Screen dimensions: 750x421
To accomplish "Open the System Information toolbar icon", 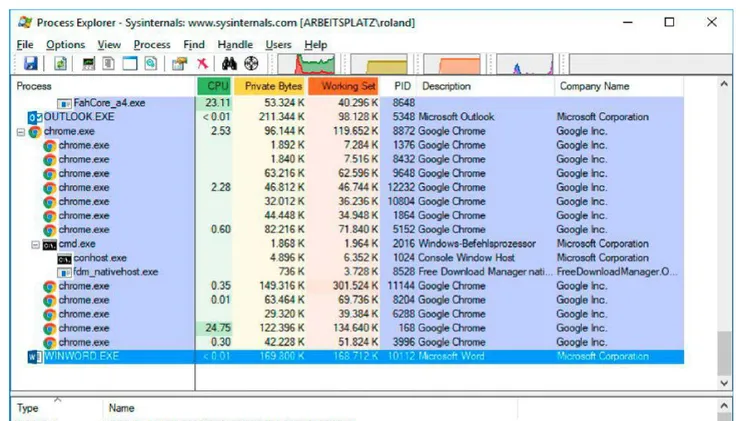I will pos(88,63).
